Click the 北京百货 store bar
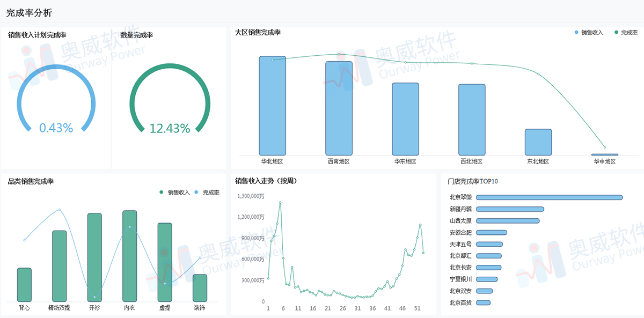Image resolution: width=644 pixels, height=318 pixels. 483,303
